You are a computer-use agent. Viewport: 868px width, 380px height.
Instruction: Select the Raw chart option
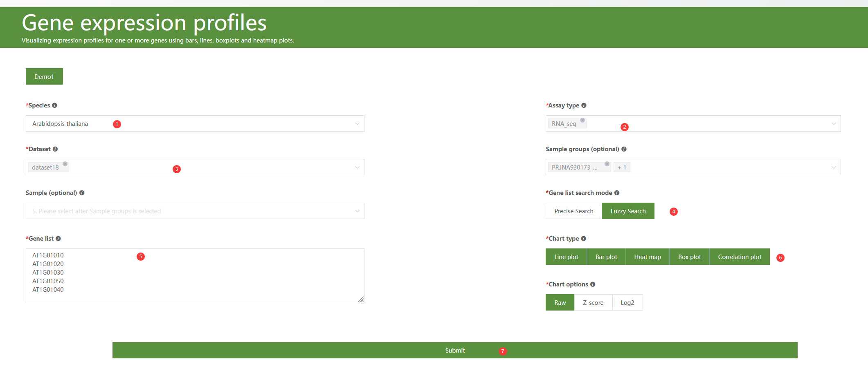point(560,302)
